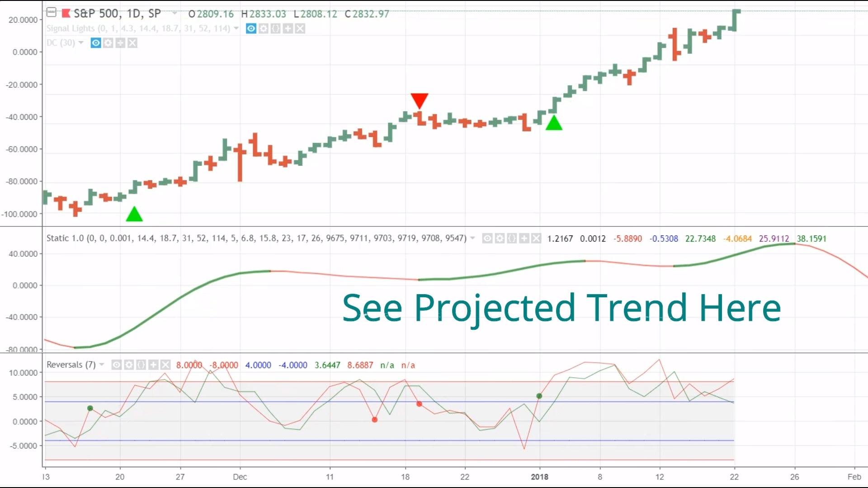The image size is (868, 488).
Task: Click the red sell signal triangle
Action: [420, 100]
